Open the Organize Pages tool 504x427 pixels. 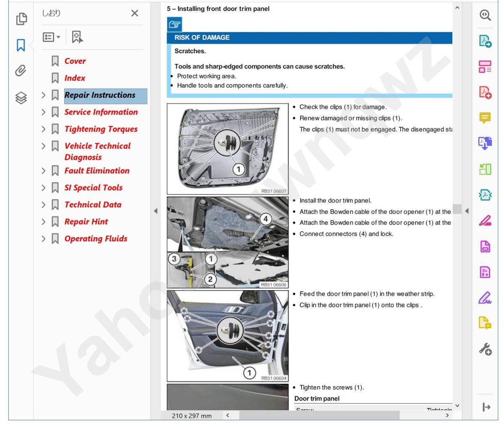[485, 66]
